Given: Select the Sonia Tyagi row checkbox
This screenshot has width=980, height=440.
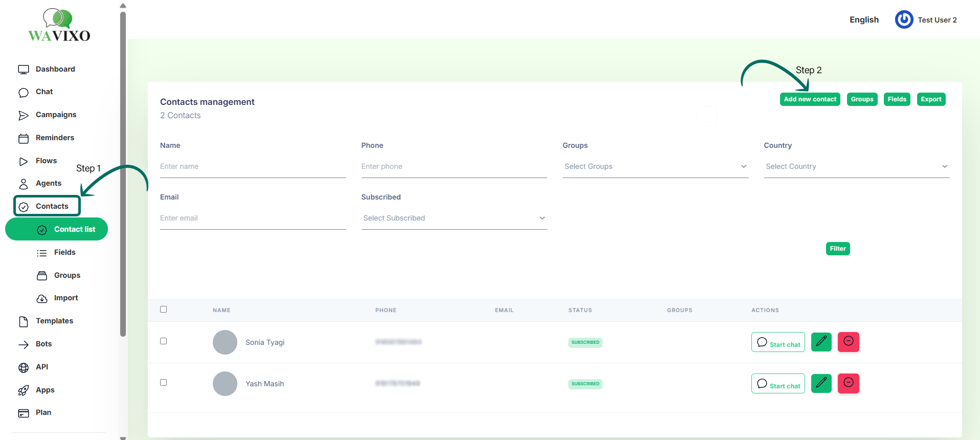Looking at the screenshot, I should point(164,341).
